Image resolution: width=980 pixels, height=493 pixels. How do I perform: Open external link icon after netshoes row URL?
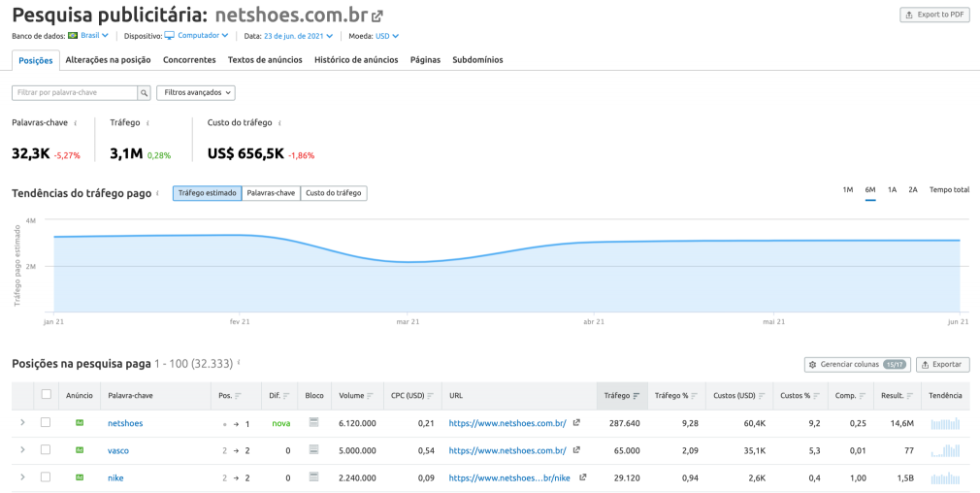(x=576, y=423)
